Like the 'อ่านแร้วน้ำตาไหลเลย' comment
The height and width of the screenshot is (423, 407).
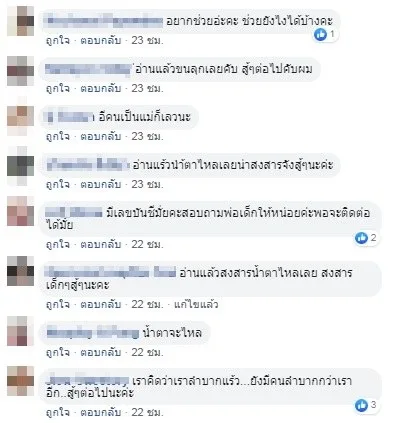tap(58, 184)
